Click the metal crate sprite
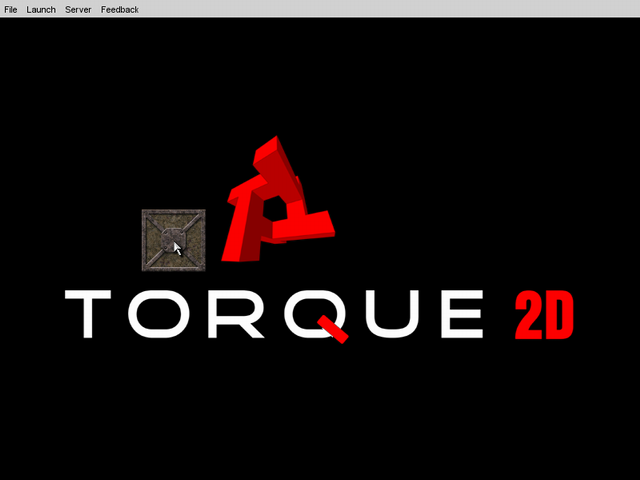 pos(173,240)
